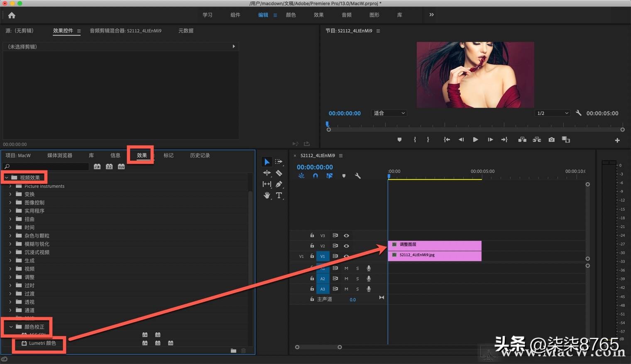631x364 pixels.
Task: Click the 主声道 audio level value
Action: click(352, 299)
